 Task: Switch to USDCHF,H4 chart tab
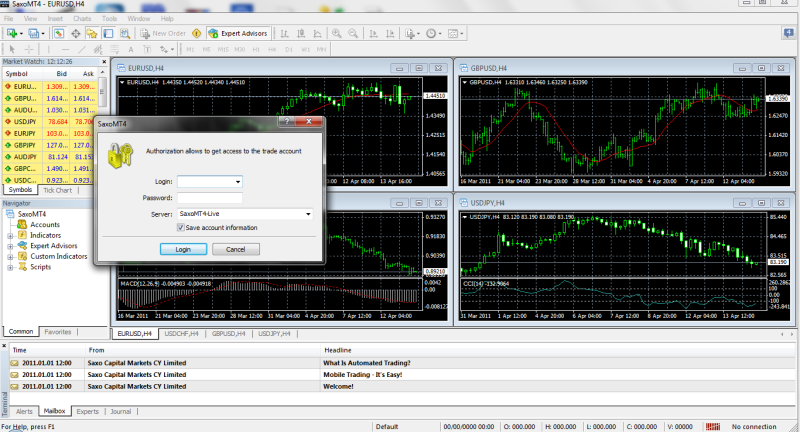[181, 334]
